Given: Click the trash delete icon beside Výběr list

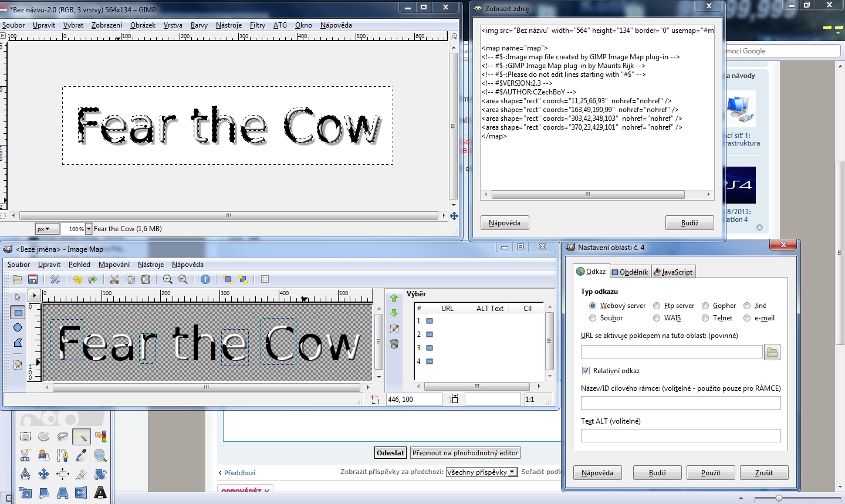Looking at the screenshot, I should coord(394,344).
